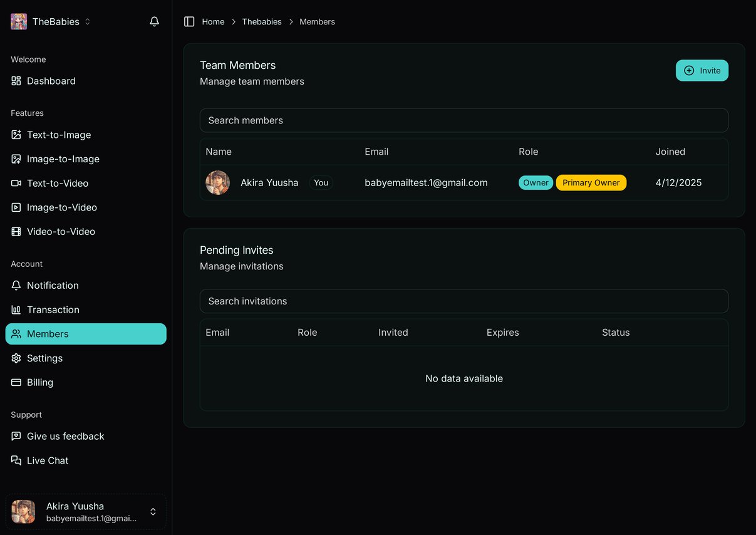756x535 pixels.
Task: Navigate to Thebabies via breadcrumb
Action: coord(262,21)
